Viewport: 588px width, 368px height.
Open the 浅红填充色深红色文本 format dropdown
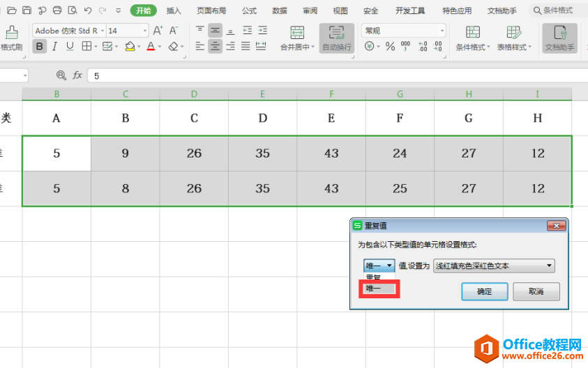tap(494, 266)
